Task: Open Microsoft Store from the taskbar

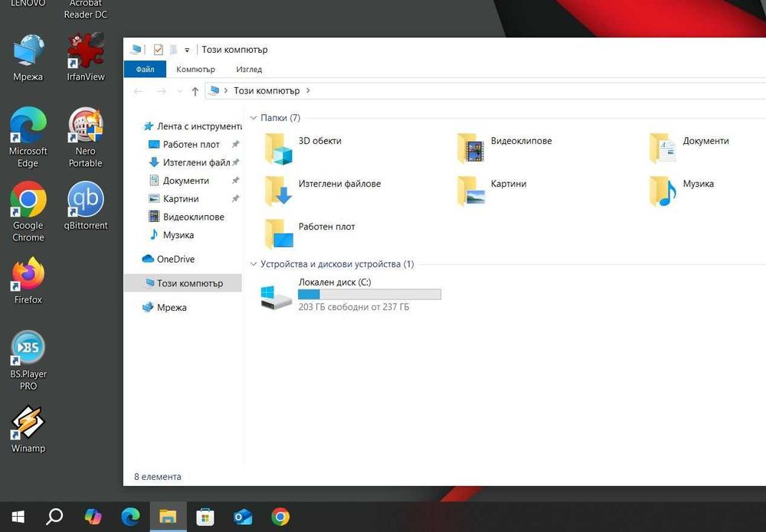Action: (205, 517)
